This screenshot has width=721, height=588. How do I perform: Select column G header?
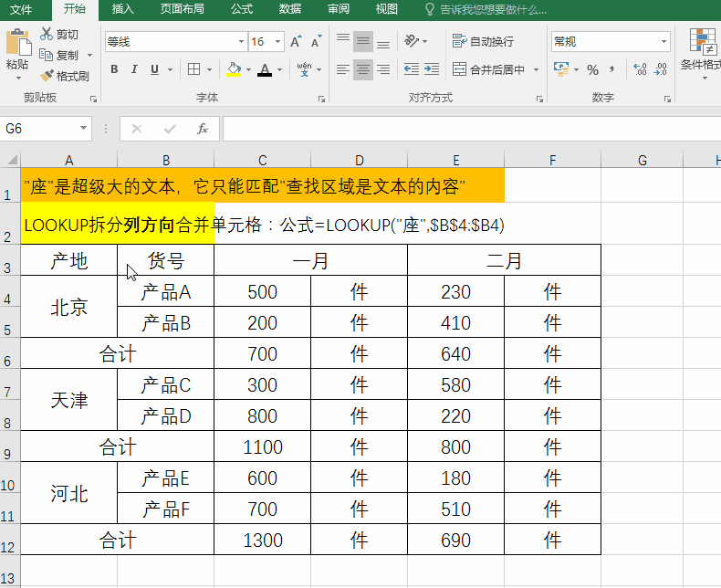point(642,160)
